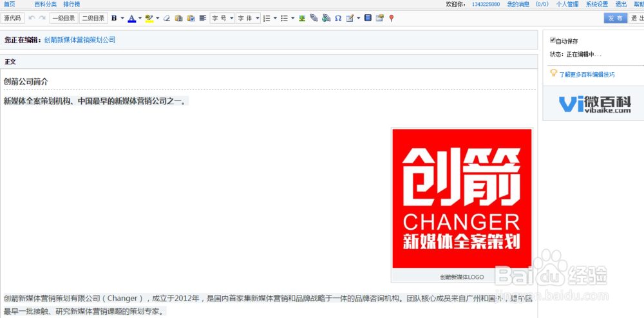Open 了解更多百科编辑技巧 tips link
Screen dimensions: 644x318
tap(587, 75)
